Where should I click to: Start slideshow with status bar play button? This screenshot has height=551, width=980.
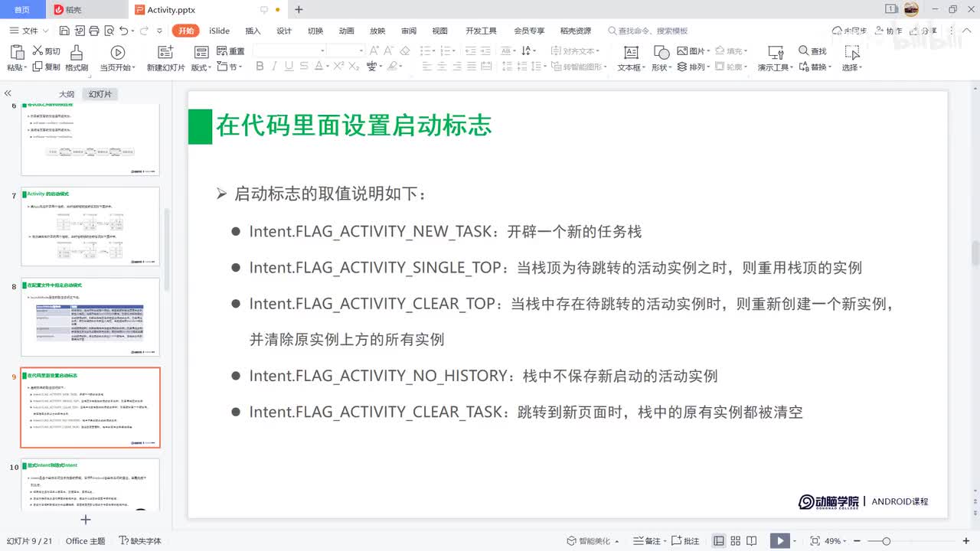779,541
